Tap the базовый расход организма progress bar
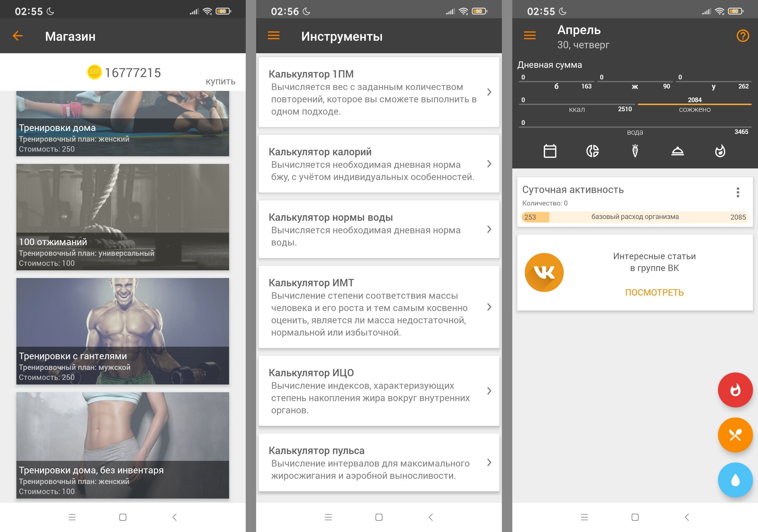 tap(635, 217)
